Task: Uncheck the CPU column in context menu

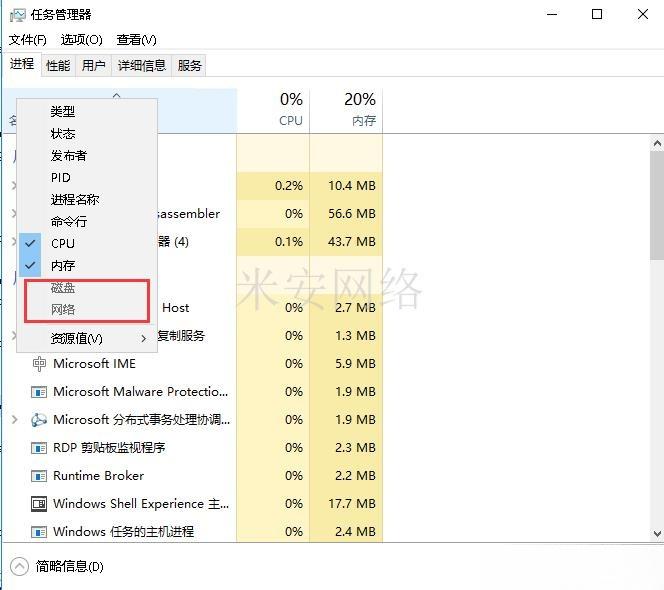Action: pyautogui.click(x=62, y=243)
